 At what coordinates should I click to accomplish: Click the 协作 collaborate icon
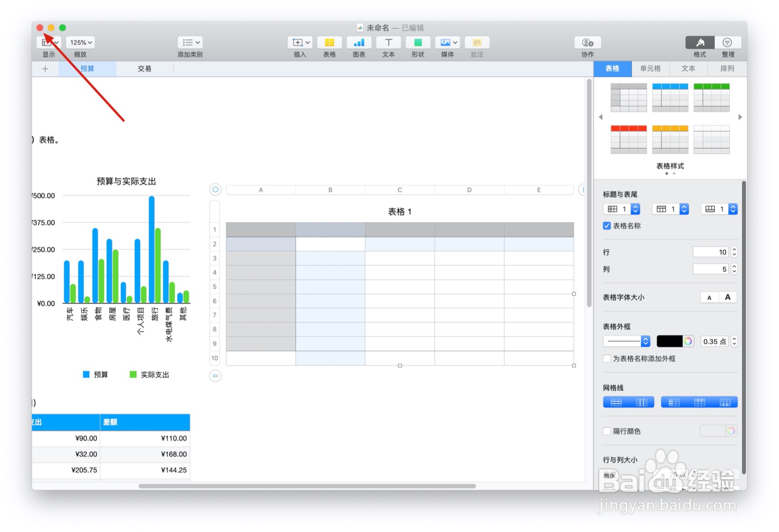click(588, 42)
